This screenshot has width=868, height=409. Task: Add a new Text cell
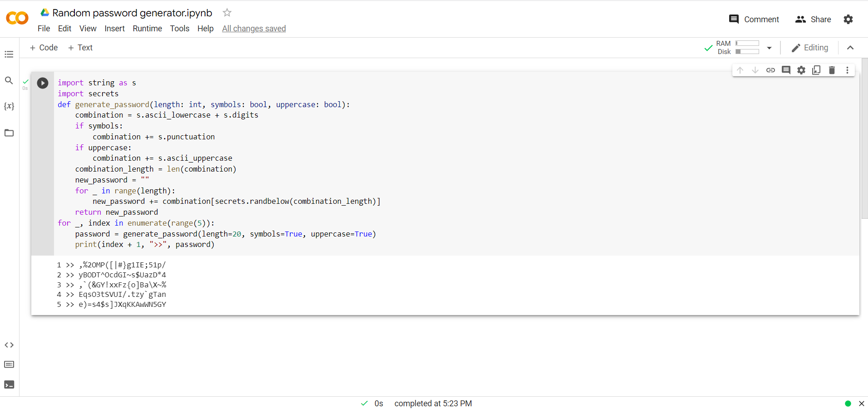click(x=80, y=48)
